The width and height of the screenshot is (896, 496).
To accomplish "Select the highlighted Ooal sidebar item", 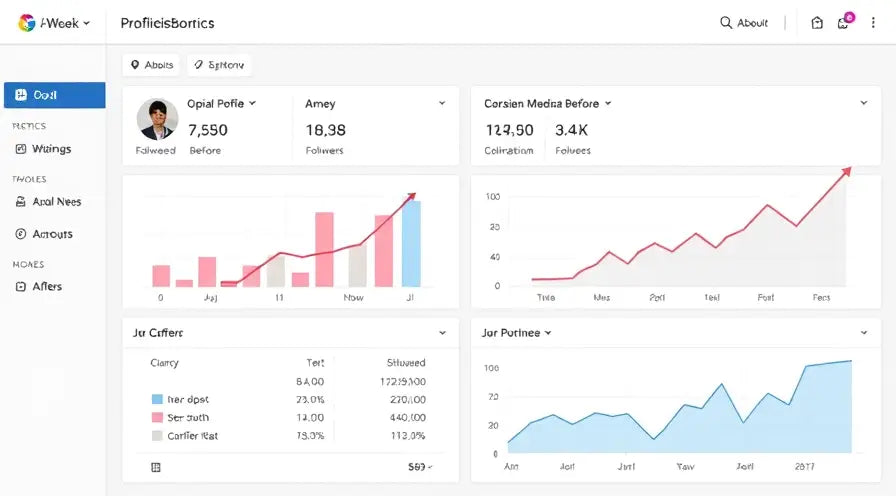I will click(x=54, y=95).
